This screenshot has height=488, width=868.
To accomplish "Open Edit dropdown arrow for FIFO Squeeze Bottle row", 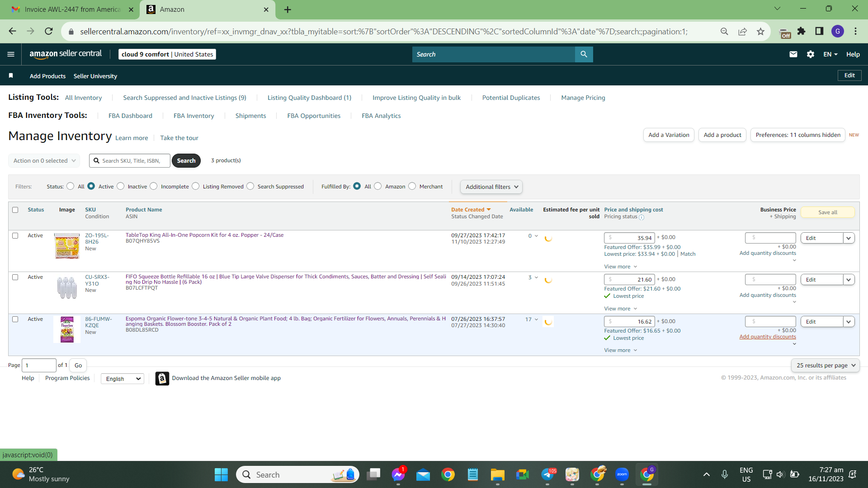I will click(x=849, y=280).
